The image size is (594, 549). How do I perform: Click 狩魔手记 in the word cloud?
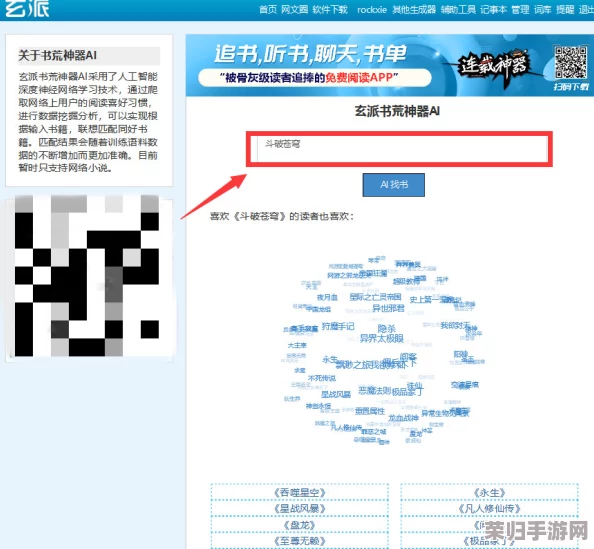338,326
